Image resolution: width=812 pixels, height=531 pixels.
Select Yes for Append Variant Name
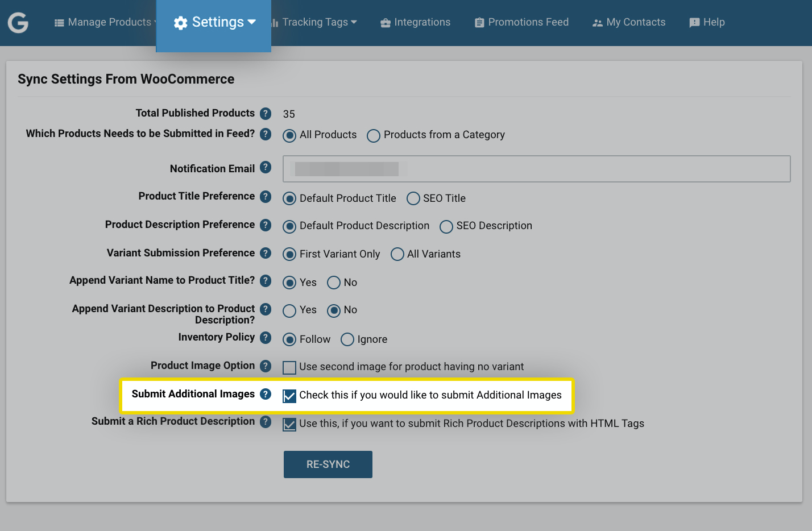tap(289, 283)
